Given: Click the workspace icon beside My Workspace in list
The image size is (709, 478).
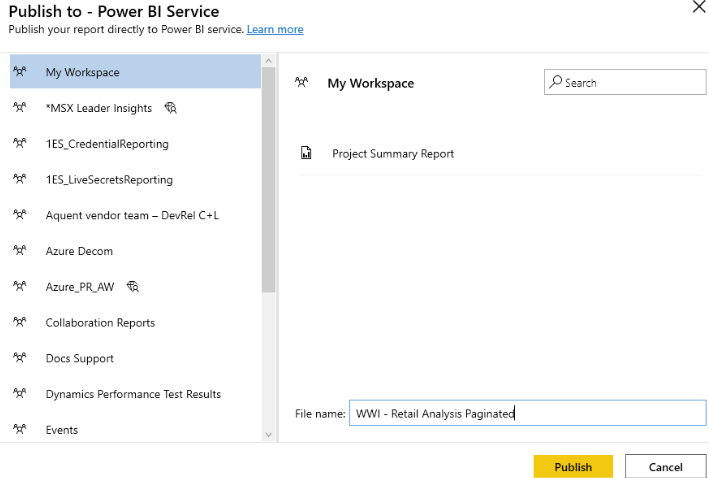Looking at the screenshot, I should pos(19,71).
